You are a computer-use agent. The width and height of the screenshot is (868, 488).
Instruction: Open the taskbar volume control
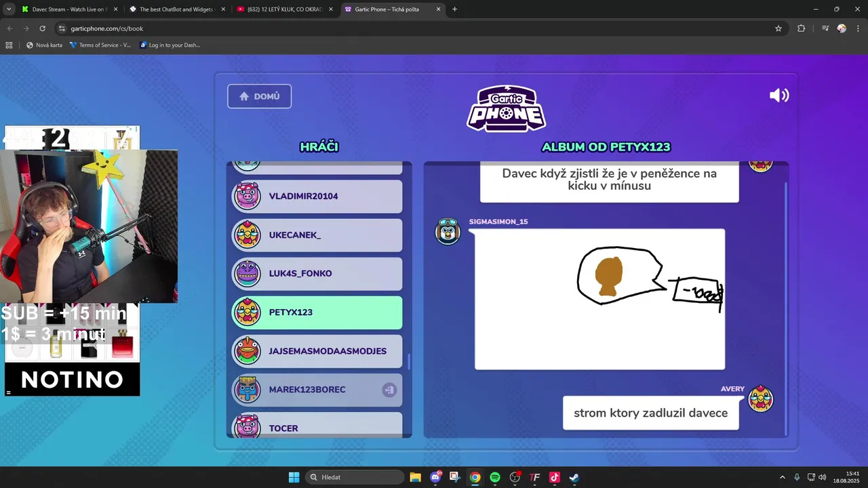(x=823, y=477)
